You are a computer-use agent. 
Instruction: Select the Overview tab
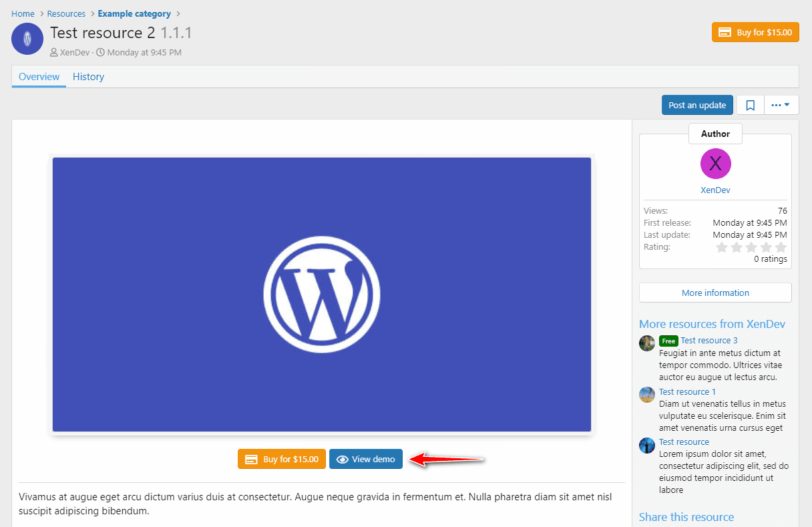(39, 77)
